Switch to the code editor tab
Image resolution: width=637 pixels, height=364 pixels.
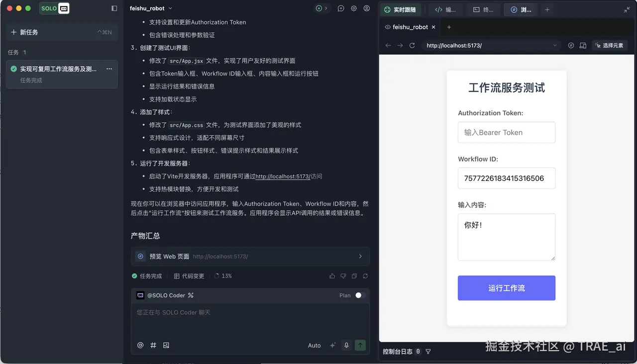coord(445,9)
